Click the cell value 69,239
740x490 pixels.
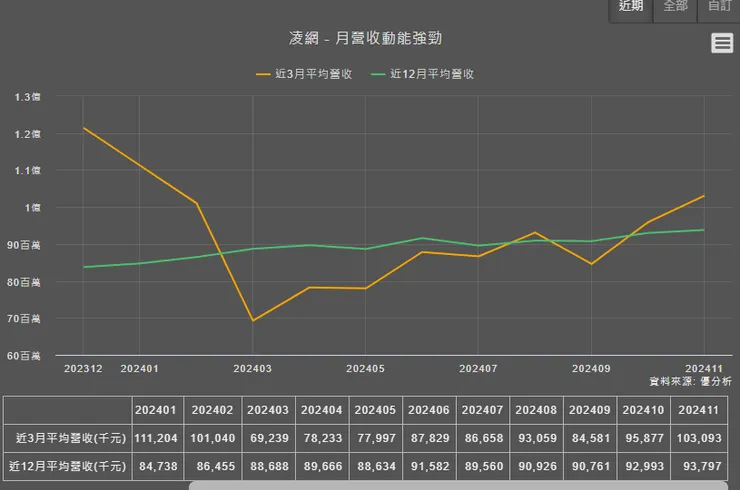coord(269,438)
